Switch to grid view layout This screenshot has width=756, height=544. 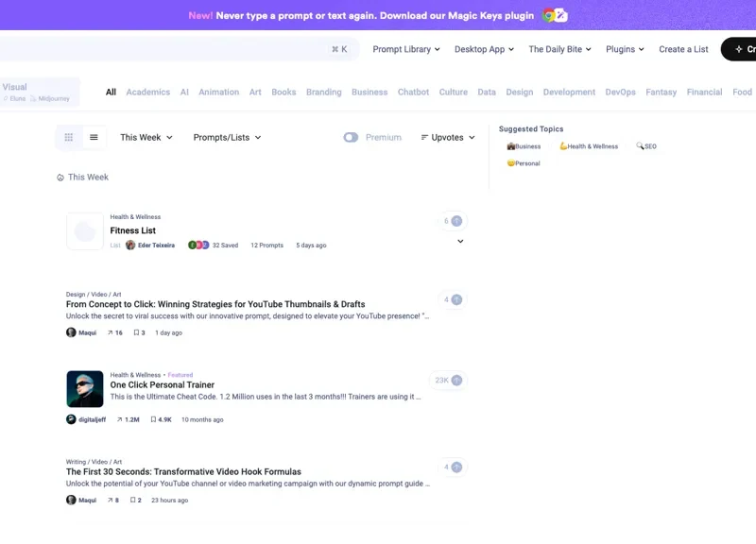pos(68,138)
